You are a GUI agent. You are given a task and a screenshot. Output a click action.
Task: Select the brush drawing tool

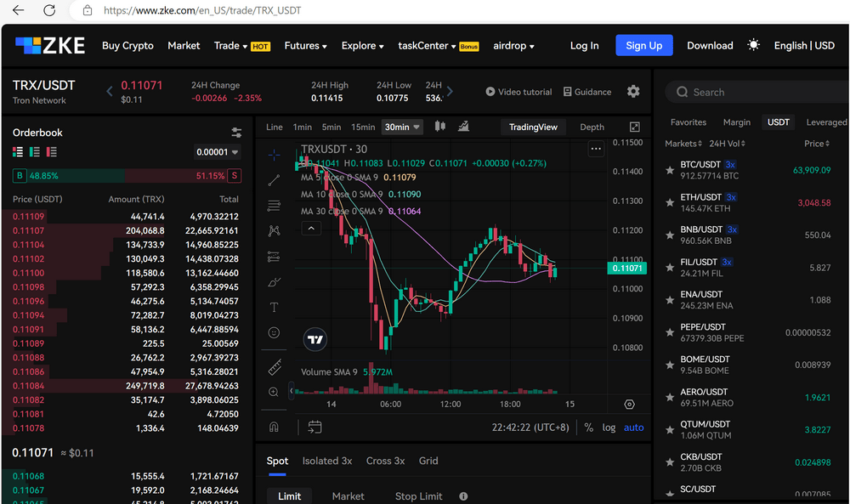tap(275, 282)
